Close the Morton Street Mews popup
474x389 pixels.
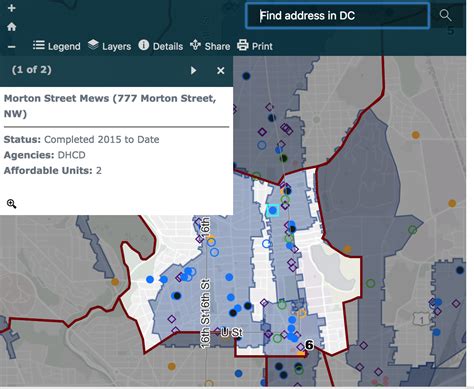(x=220, y=70)
